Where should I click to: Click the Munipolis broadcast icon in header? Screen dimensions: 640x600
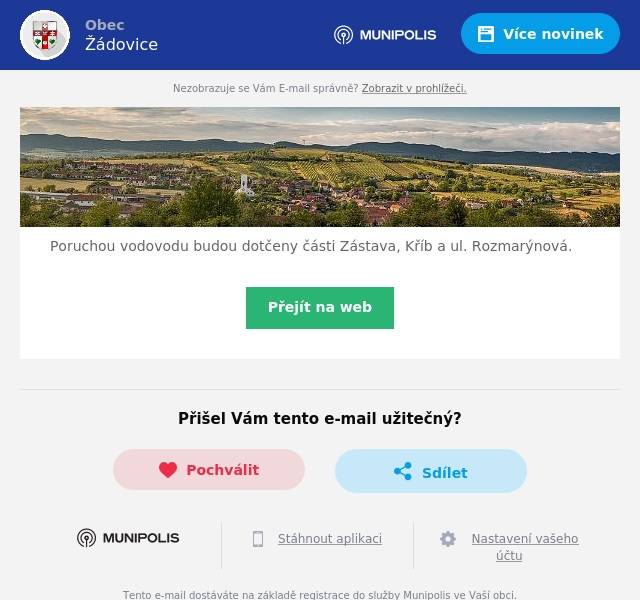pos(343,35)
